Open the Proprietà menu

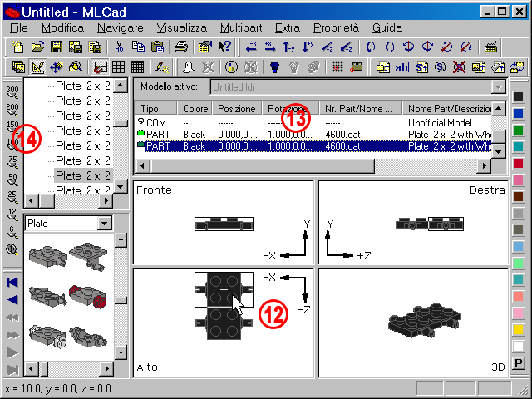coord(336,27)
